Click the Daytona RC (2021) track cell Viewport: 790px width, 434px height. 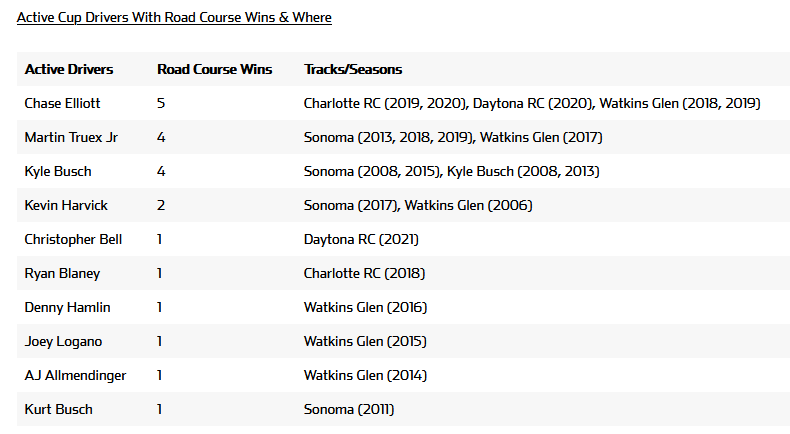click(x=361, y=239)
